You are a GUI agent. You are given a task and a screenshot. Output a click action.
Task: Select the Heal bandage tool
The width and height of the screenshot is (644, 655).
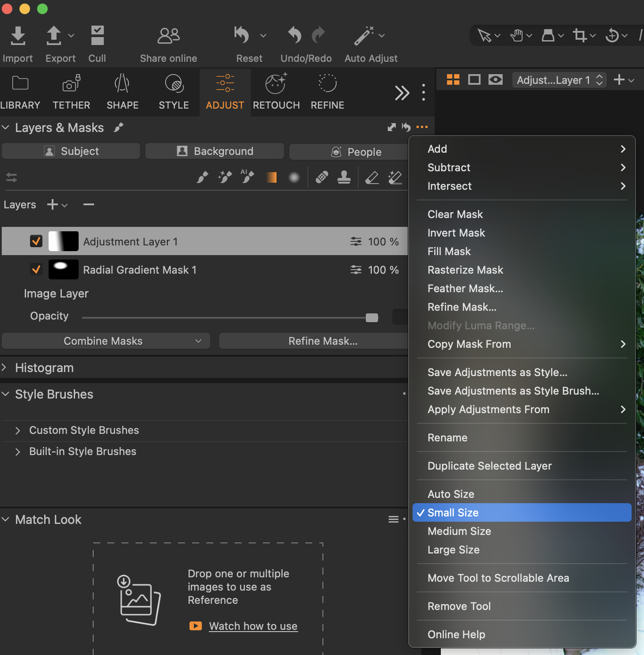pos(322,177)
